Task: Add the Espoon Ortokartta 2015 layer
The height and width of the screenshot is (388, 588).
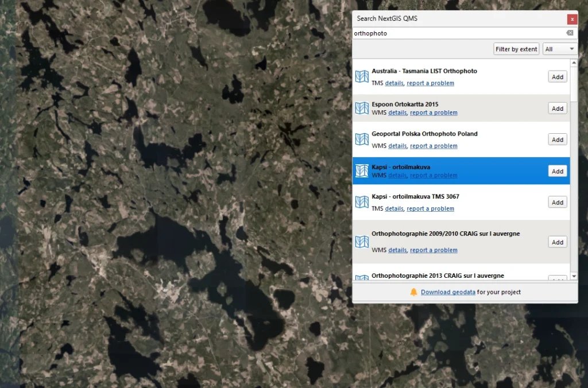Action: [557, 108]
